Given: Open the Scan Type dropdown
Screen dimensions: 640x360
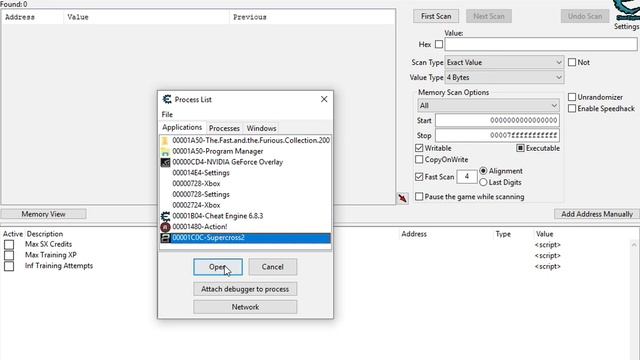Looking at the screenshot, I should (504, 62).
